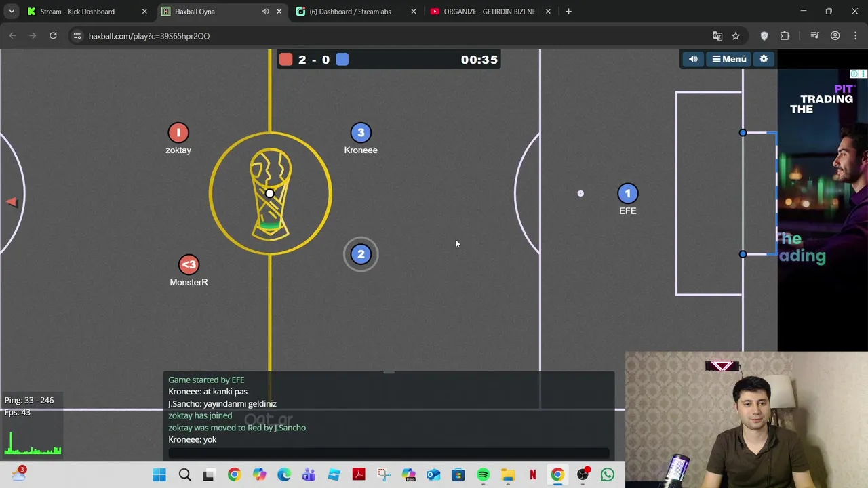Click 'J.Sancho: yayındanmı geldiniz' message
The height and width of the screenshot is (488, 868).
[222, 404]
